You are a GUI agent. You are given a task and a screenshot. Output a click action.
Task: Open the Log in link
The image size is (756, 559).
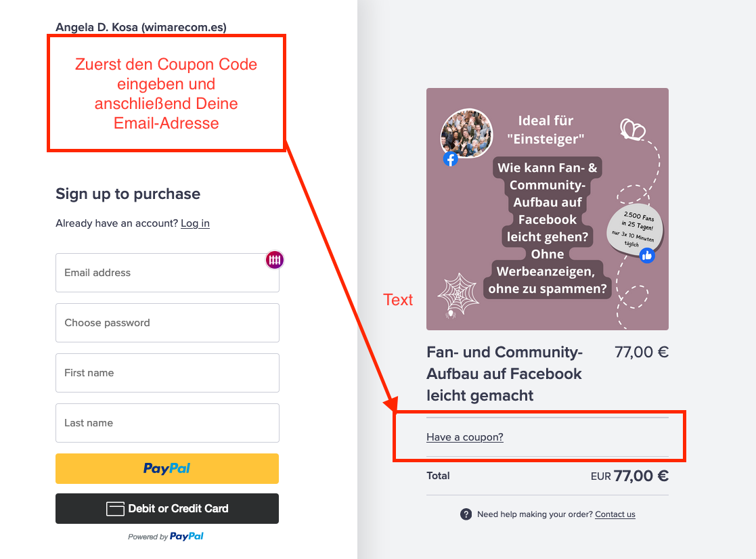195,223
